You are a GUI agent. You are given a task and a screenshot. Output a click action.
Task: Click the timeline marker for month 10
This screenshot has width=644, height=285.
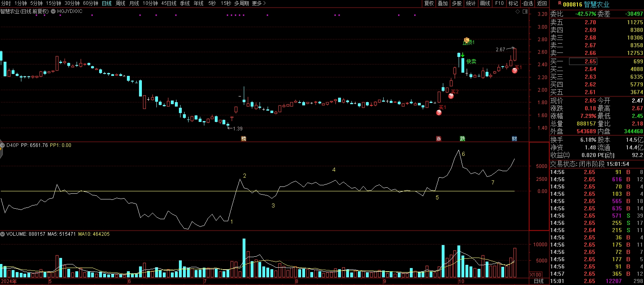(461, 281)
